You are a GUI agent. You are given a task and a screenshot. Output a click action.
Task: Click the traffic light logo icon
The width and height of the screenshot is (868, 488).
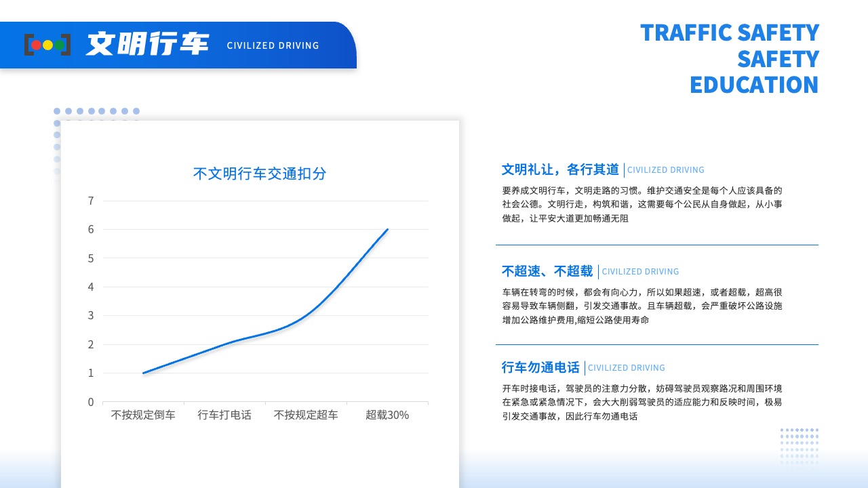(47, 45)
